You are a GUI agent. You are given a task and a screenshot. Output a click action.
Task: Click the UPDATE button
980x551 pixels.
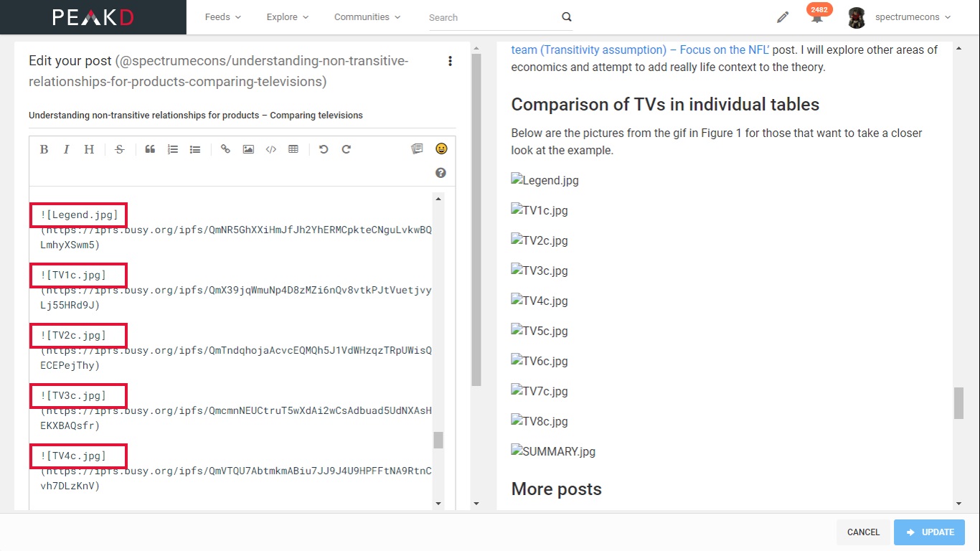point(930,532)
